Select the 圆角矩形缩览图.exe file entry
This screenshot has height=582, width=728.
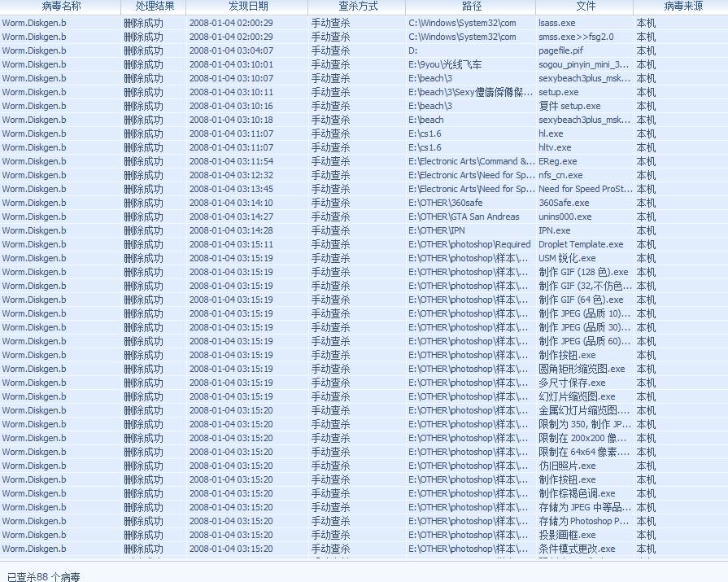coord(582,369)
